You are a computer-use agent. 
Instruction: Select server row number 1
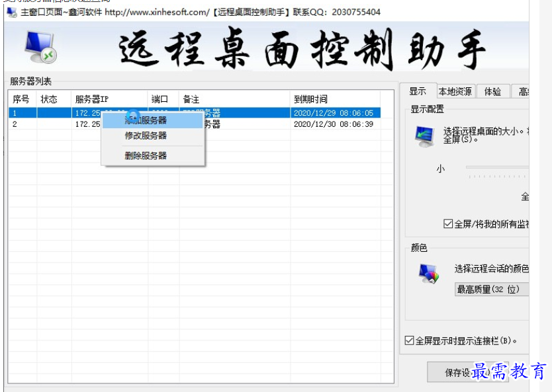tap(195, 113)
